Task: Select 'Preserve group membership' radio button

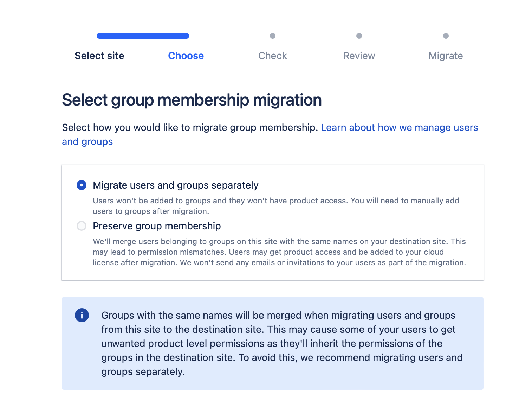Action: (x=82, y=226)
